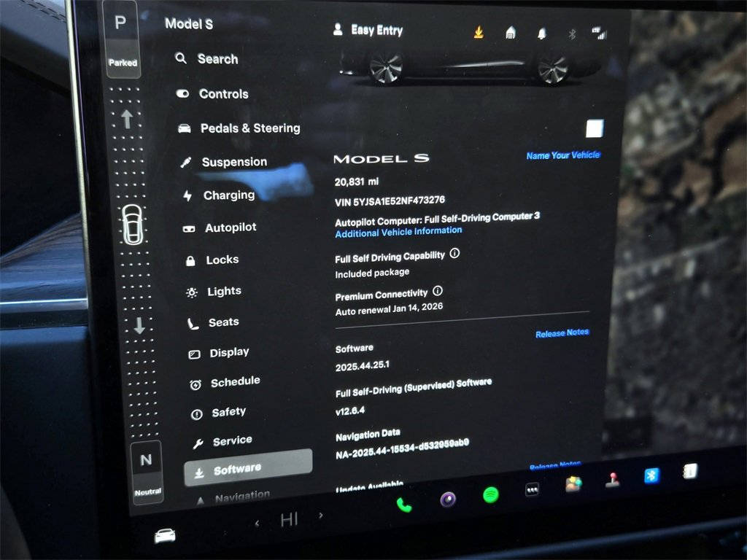The image size is (747, 560).
Task: Open the three-dot all apps launcher
Action: [x=533, y=491]
